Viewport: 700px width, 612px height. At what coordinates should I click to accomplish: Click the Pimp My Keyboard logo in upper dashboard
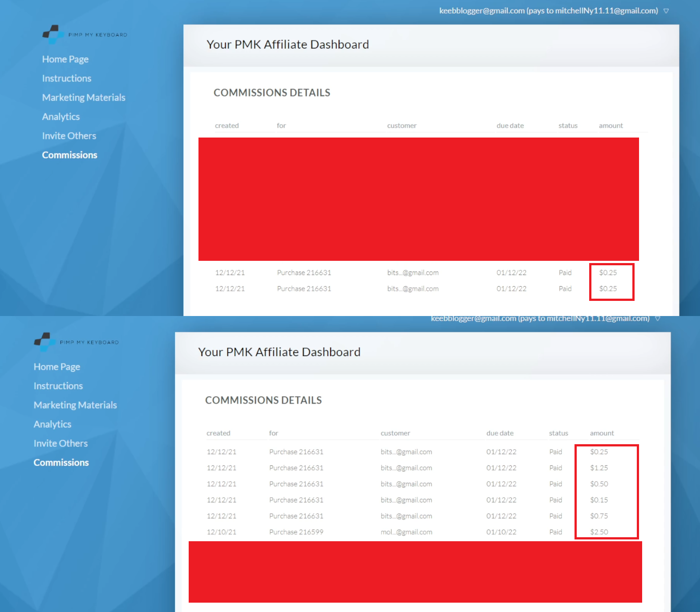[85, 34]
